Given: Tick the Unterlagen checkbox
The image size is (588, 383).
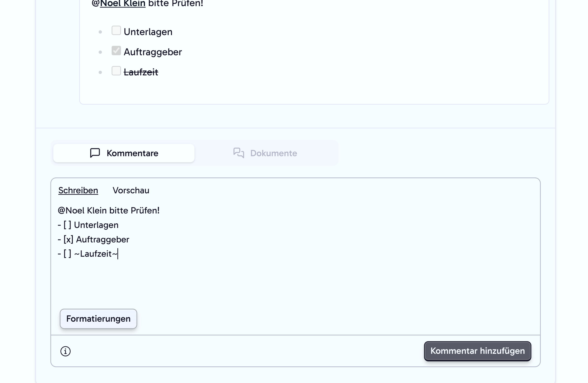Looking at the screenshot, I should coord(116,30).
